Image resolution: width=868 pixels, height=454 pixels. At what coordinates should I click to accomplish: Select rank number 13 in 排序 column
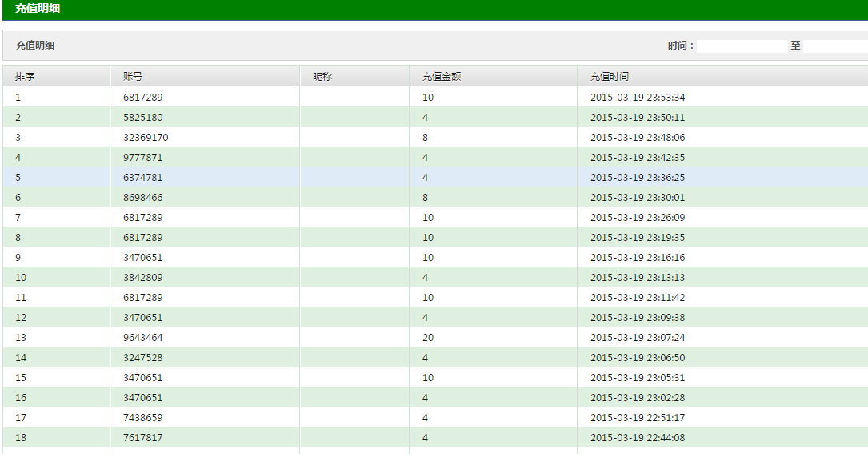tap(21, 338)
